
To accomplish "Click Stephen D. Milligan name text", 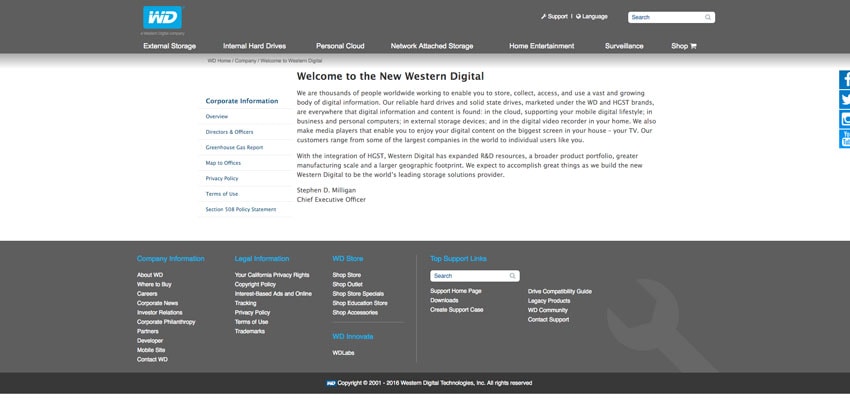I will (326, 190).
